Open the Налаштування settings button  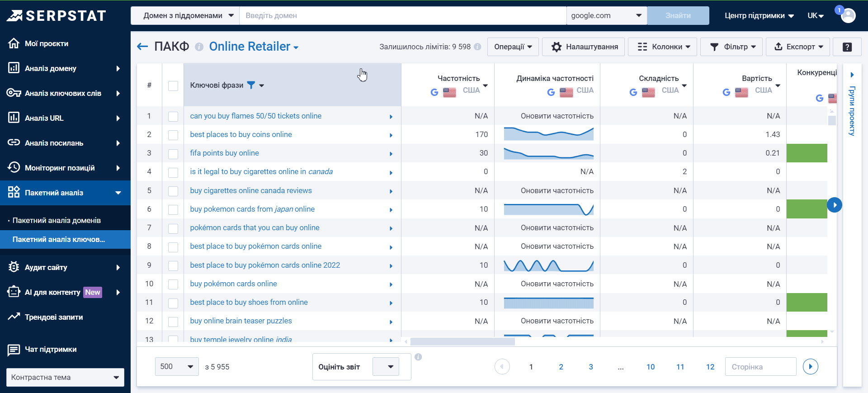pos(584,47)
